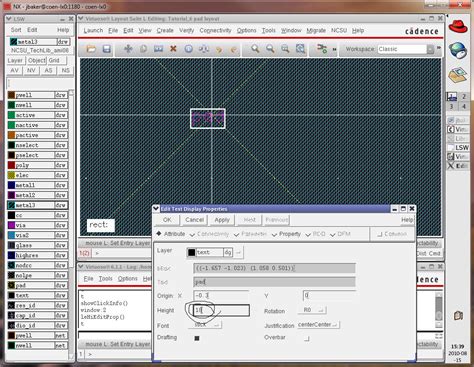Open the LSW window from the panel list
The width and height of the screenshot is (474, 367).
(x=458, y=147)
